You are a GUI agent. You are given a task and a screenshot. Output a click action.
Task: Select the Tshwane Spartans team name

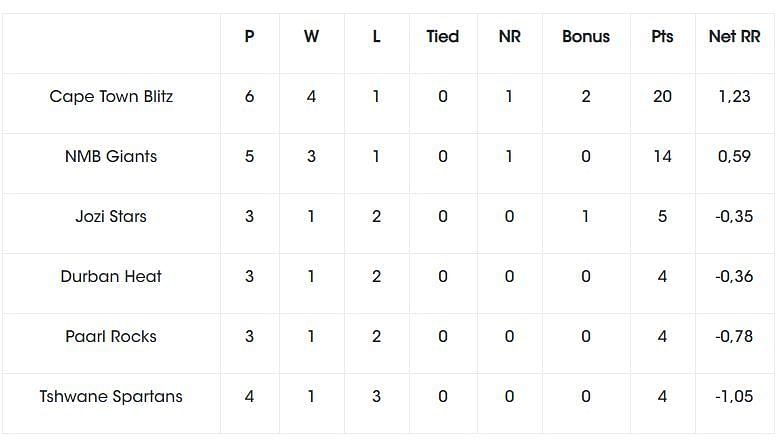click(x=111, y=397)
